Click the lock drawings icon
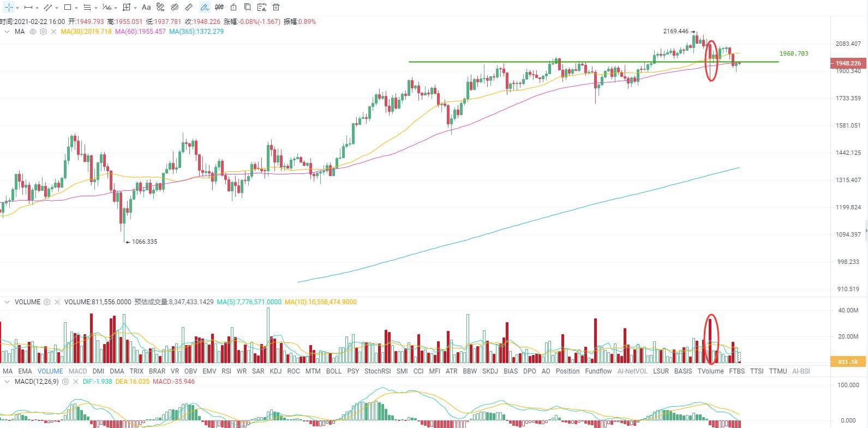This screenshot has width=868, height=428. click(x=234, y=7)
